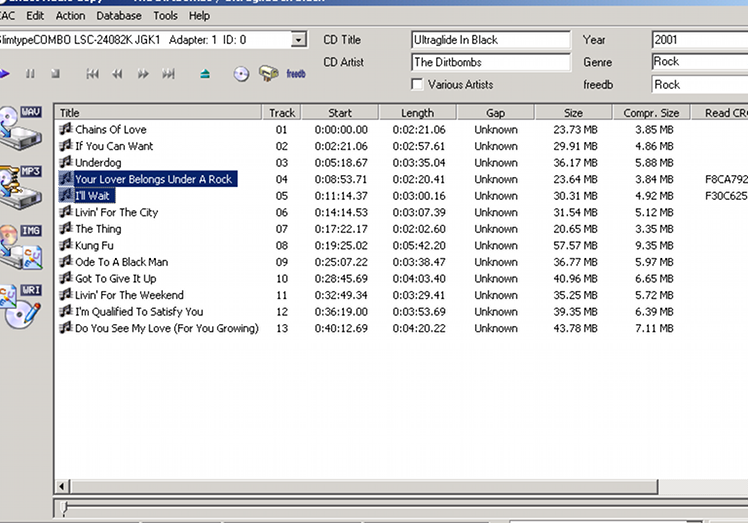Image resolution: width=748 pixels, height=523 pixels.
Task: Pause playback with the pause button
Action: pyautogui.click(x=30, y=73)
